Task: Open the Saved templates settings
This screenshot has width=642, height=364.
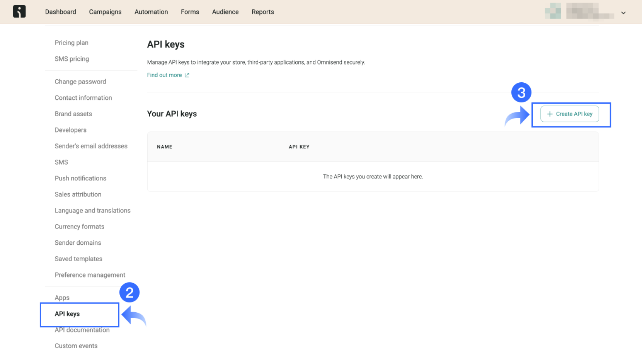Action: coord(78,259)
